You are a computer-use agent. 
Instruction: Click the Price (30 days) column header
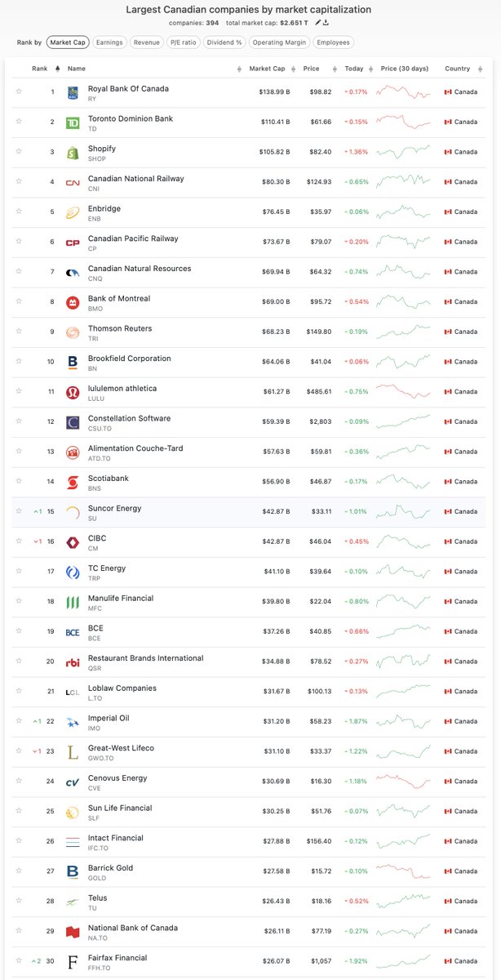coord(404,69)
